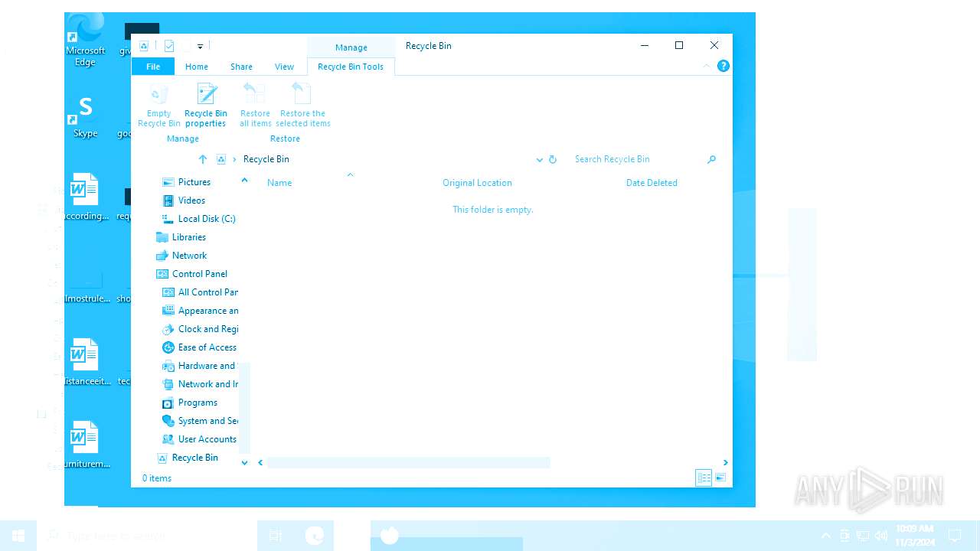Open Programs in the navigation tree
The image size is (980, 551).
(198, 403)
